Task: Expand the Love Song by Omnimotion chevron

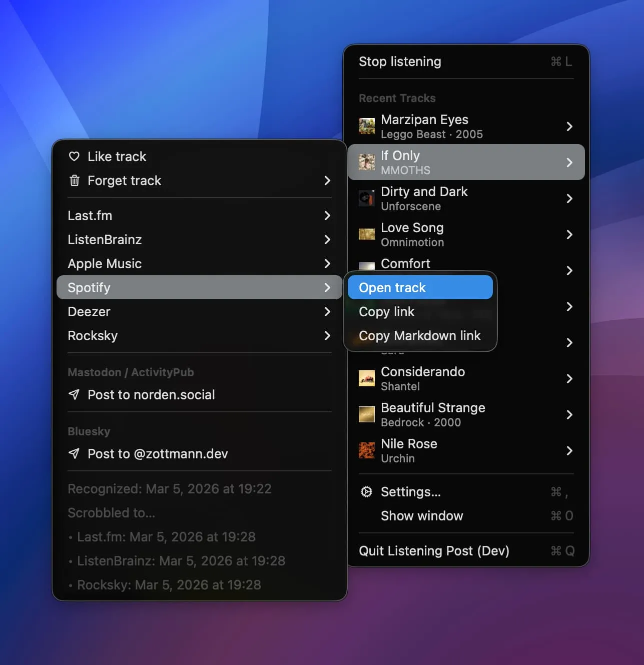Action: (569, 234)
